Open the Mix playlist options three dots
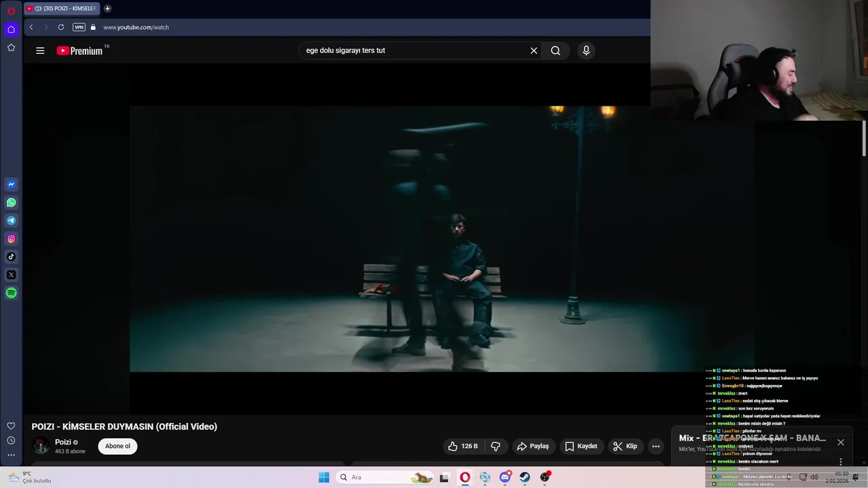This screenshot has height=488, width=868. coord(841,462)
